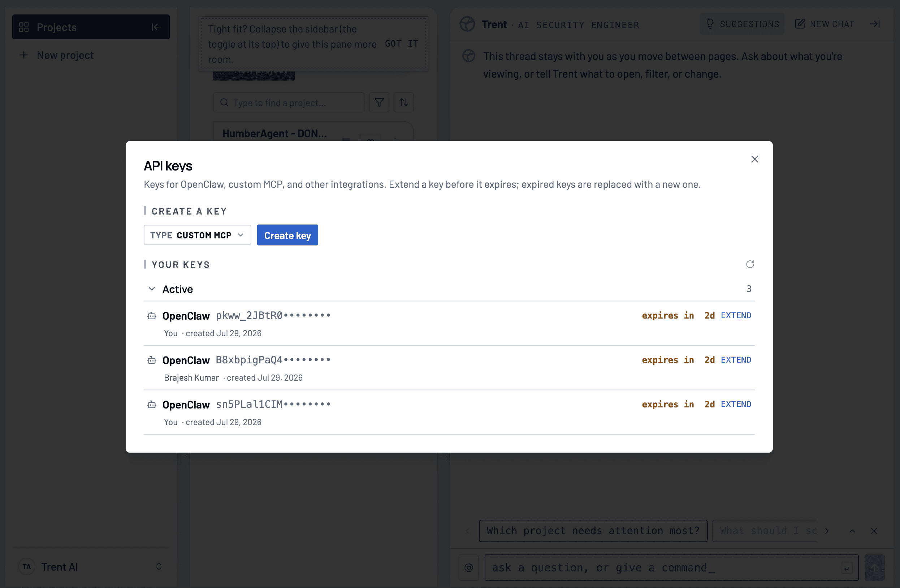Extend the pkww_2JBtR0 OpenClaw key
900x588 pixels.
[x=736, y=315]
